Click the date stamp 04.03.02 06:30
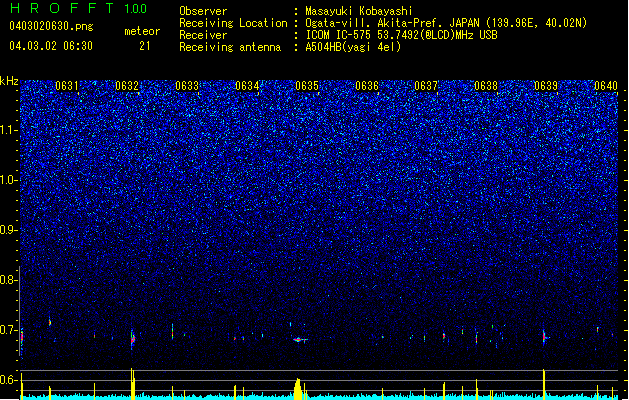Image resolution: width=629 pixels, height=400 pixels. pos(51,46)
